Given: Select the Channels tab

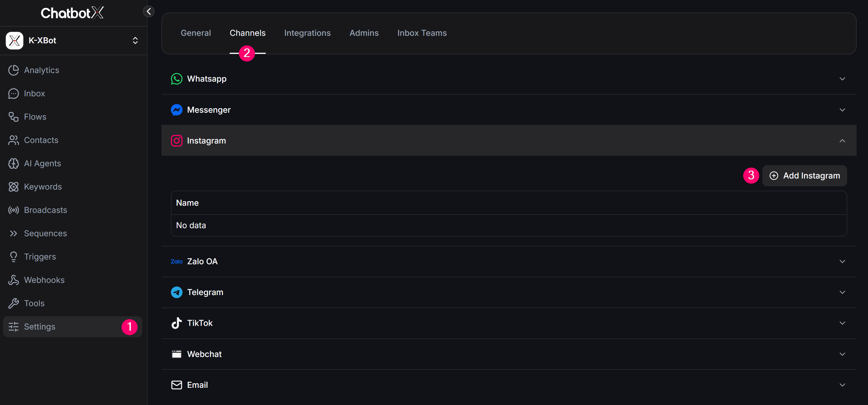Looking at the screenshot, I should (x=247, y=33).
